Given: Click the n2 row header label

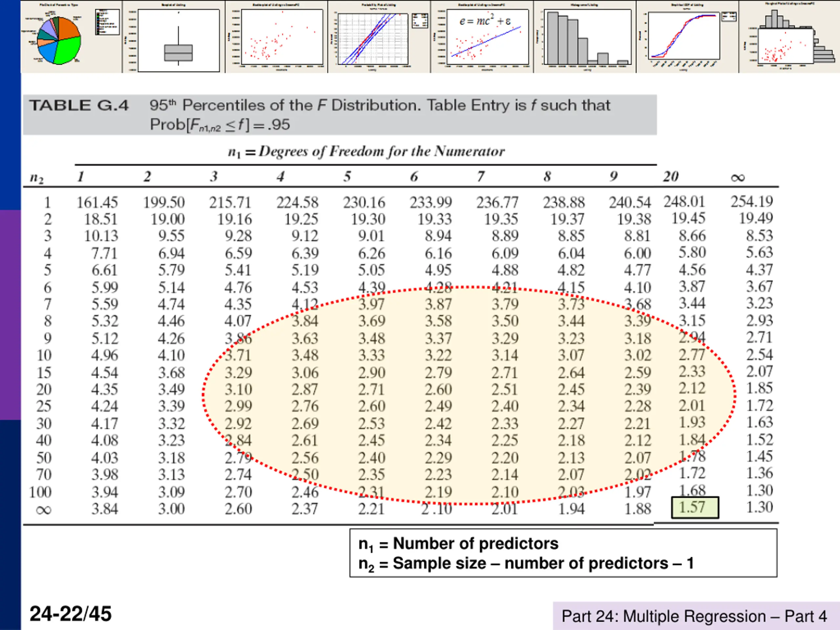Looking at the screenshot, I should 36,178.
